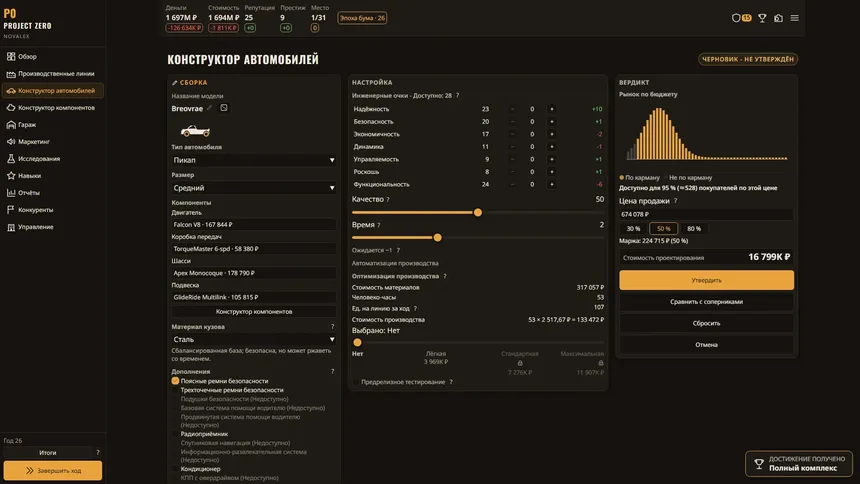
Task: Click the Время slider handle
Action: point(437,238)
